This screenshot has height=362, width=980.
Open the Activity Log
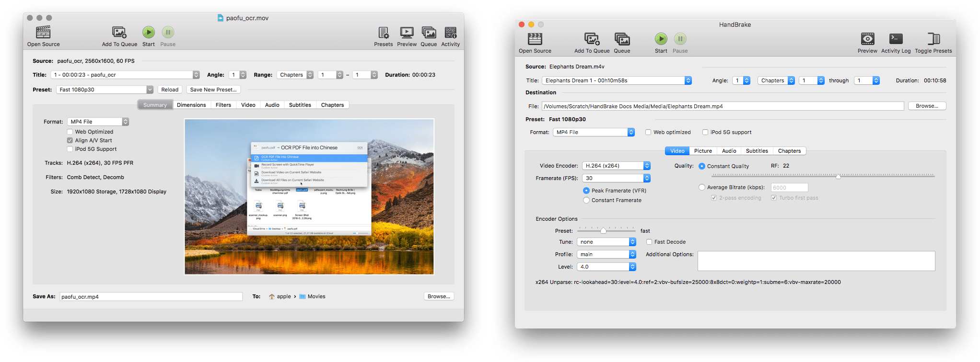[896, 39]
